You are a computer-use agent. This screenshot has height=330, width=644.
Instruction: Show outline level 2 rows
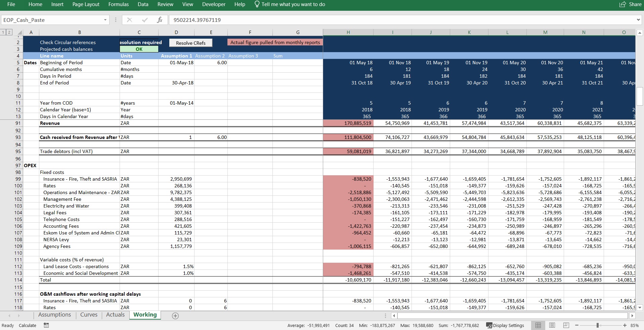tap(9, 32)
